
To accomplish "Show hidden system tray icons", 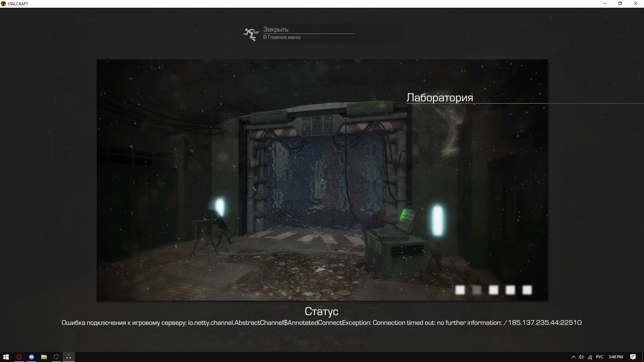I will (574, 357).
